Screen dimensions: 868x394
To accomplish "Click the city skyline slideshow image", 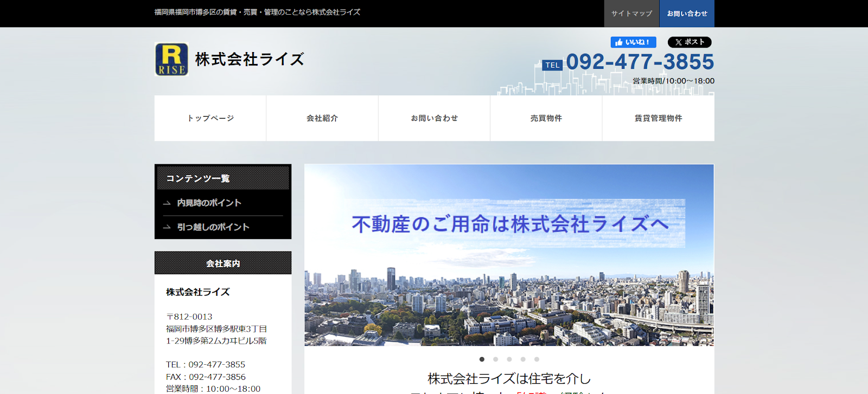I will coord(509,255).
